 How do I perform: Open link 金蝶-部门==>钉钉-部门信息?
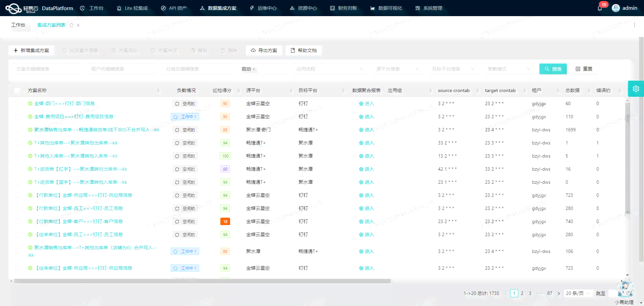(64, 103)
